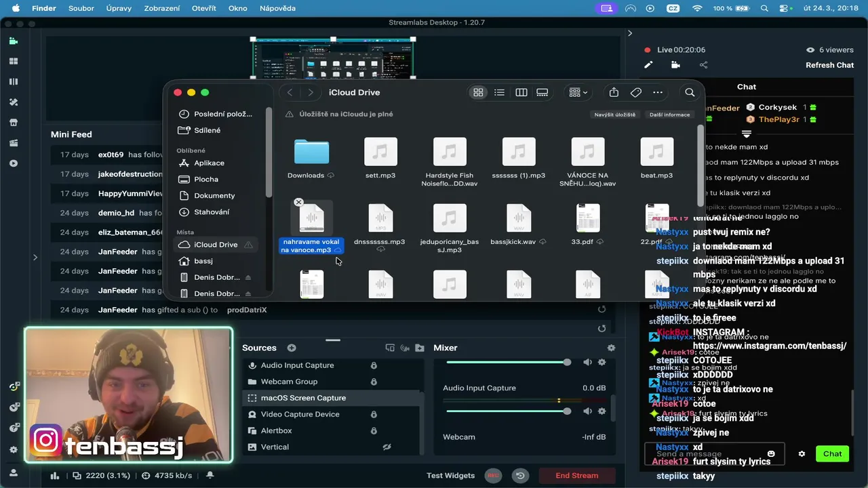Open the Settings gear in Streamlabs sidebar
This screenshot has height=488, width=868.
click(x=13, y=449)
